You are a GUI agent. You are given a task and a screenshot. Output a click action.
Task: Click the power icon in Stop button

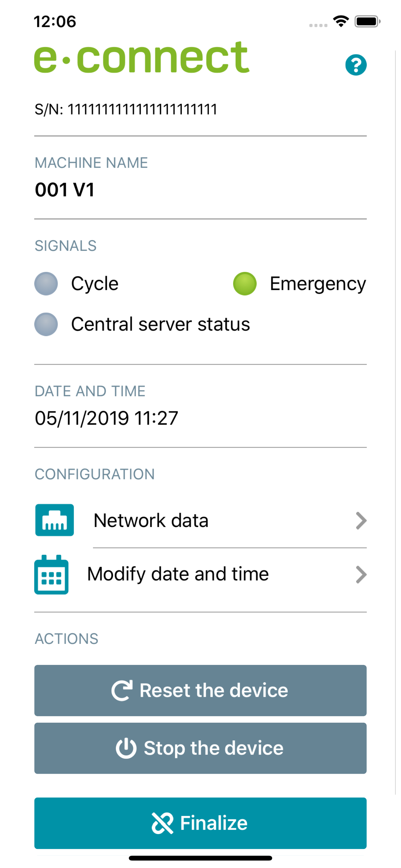coord(126,749)
